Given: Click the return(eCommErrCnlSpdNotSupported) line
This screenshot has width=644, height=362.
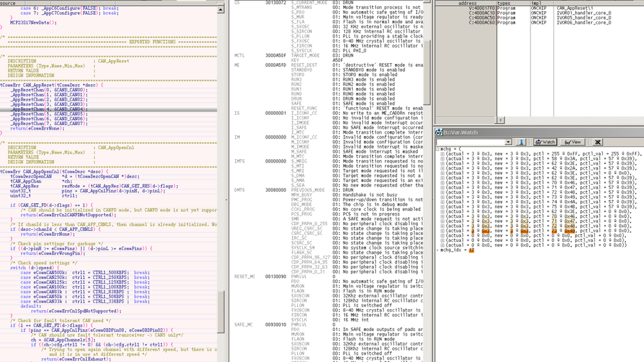Looking at the screenshot, I should coord(75,311).
